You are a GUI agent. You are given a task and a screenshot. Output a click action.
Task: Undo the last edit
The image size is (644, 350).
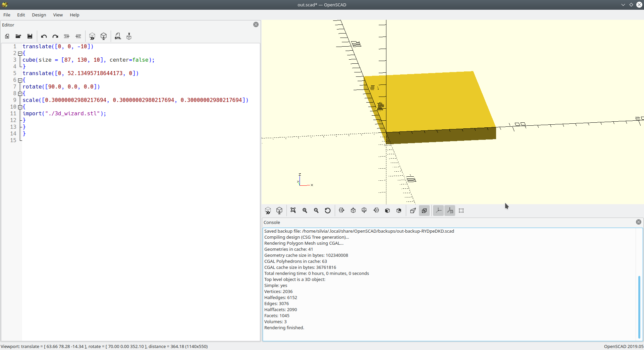tap(44, 36)
